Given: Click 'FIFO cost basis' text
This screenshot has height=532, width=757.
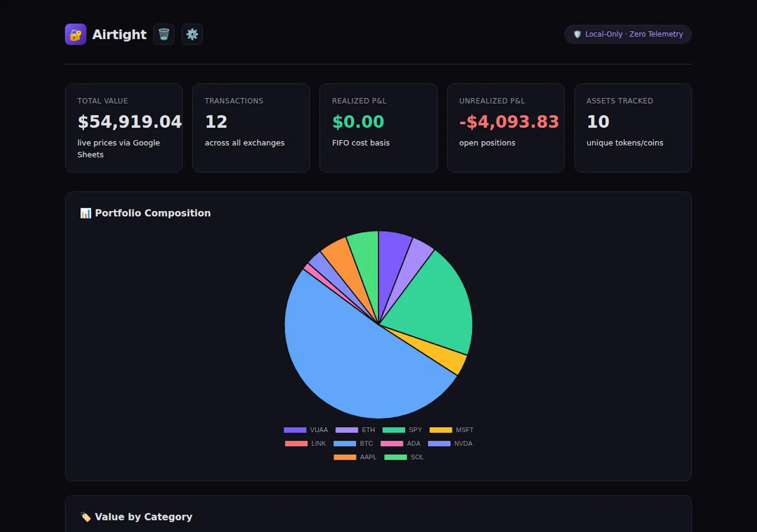Looking at the screenshot, I should tap(361, 143).
